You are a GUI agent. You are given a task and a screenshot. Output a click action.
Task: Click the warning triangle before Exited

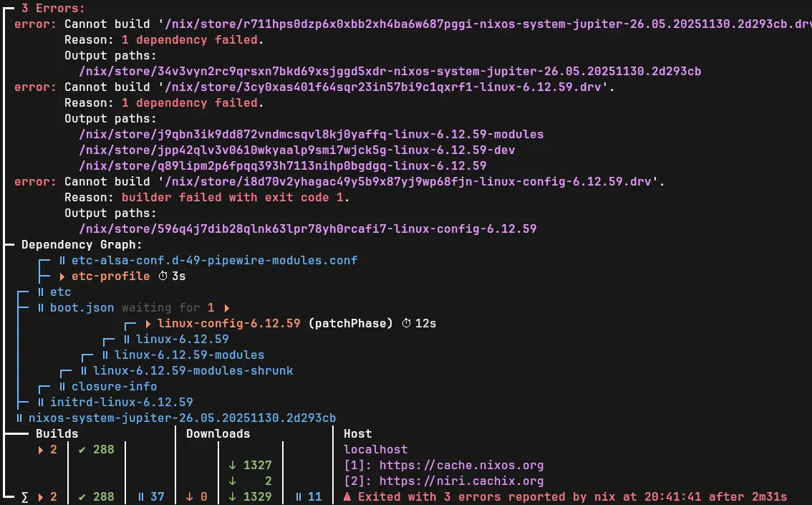347,496
